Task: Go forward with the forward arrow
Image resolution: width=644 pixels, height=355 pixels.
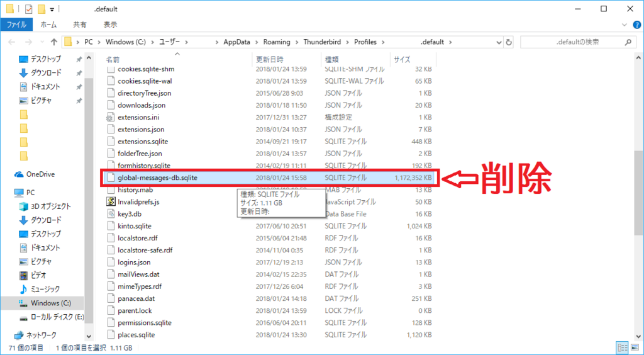Action: tap(28, 42)
